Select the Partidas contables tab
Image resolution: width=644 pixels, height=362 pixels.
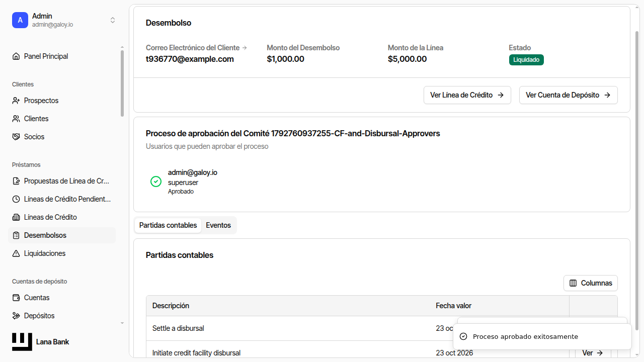tap(168, 225)
